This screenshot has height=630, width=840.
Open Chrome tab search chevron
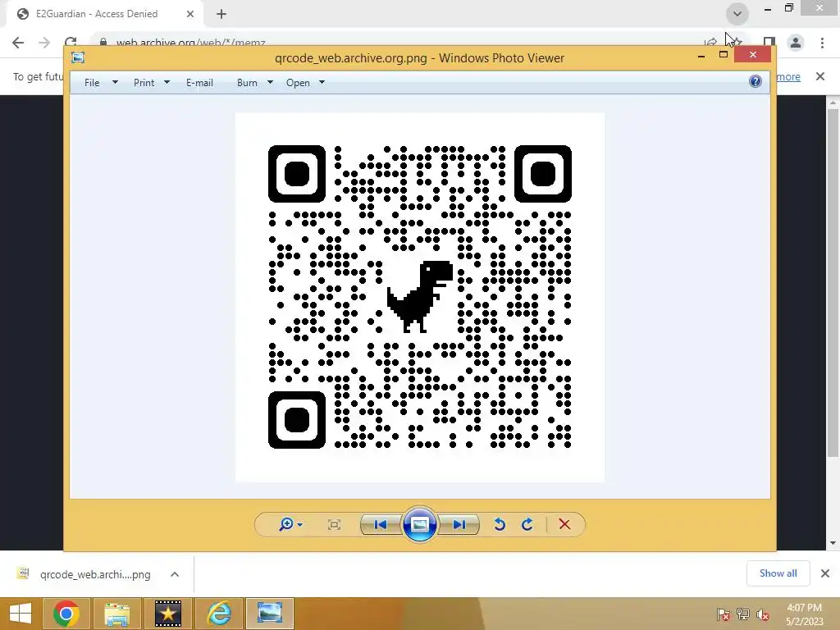coord(737,13)
